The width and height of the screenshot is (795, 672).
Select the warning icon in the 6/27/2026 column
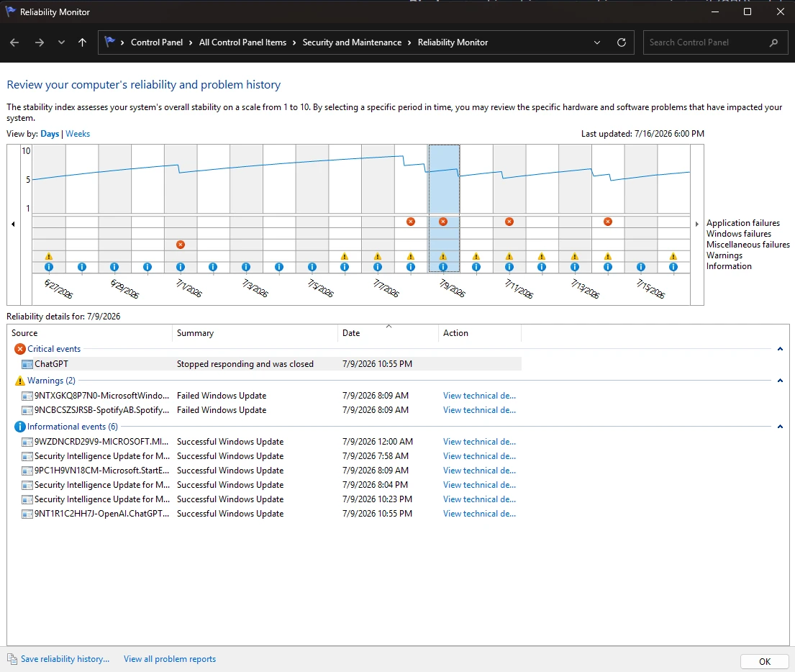(49, 256)
